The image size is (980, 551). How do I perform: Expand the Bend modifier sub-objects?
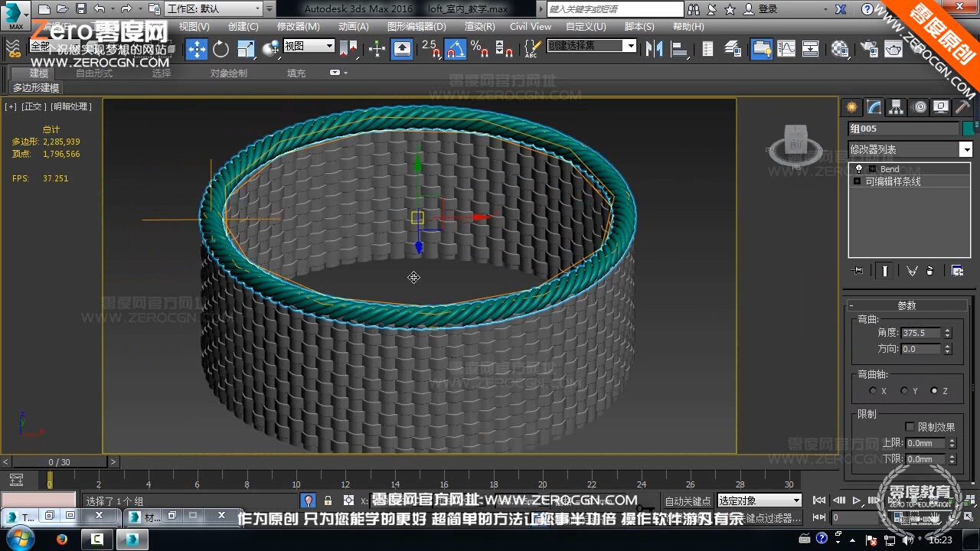pyautogui.click(x=873, y=169)
